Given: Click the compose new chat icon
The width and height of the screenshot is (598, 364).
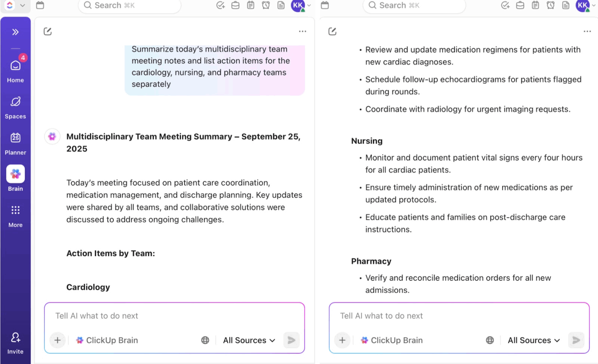Looking at the screenshot, I should tap(47, 31).
